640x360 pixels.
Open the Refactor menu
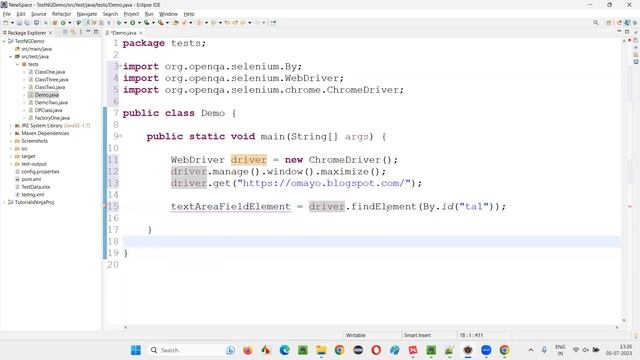click(x=61, y=14)
